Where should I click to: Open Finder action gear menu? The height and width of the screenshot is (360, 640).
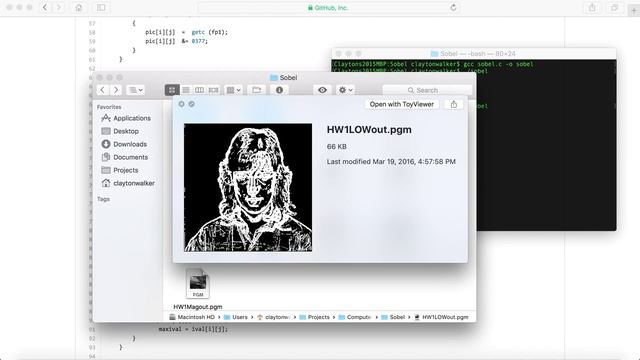coord(345,90)
